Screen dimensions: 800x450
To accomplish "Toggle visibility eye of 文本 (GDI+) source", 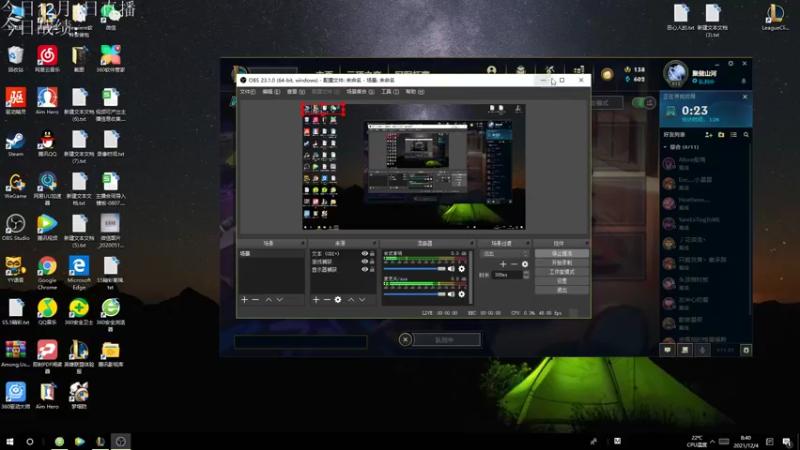I will tap(364, 254).
